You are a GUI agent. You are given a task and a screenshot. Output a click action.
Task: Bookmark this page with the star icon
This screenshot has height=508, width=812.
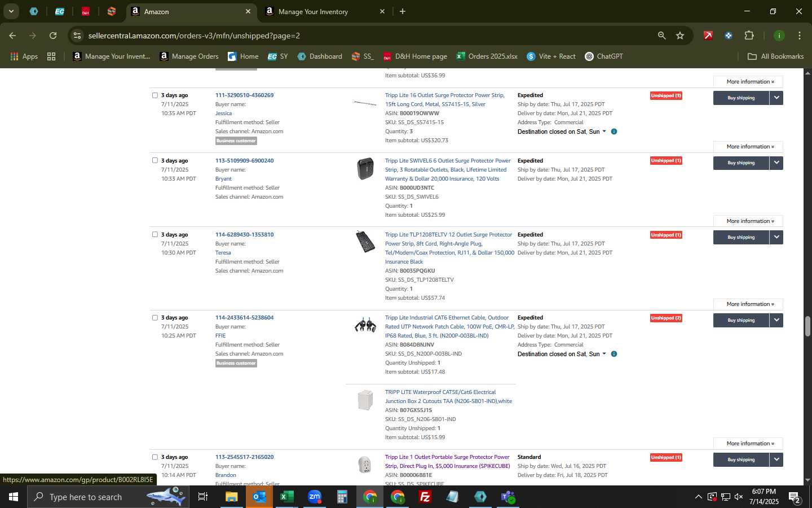(x=680, y=36)
